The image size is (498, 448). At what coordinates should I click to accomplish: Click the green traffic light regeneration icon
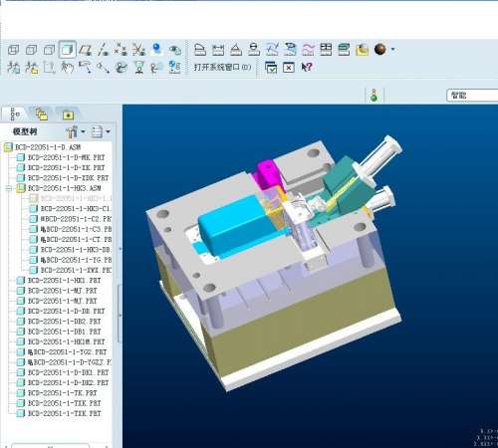click(x=374, y=96)
